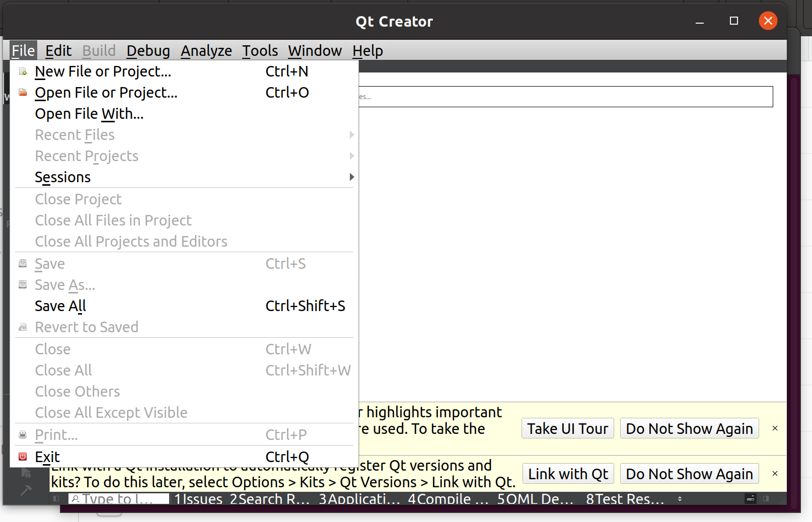812x522 pixels.
Task: Click the Open File or Project folder icon
Action: (23, 93)
